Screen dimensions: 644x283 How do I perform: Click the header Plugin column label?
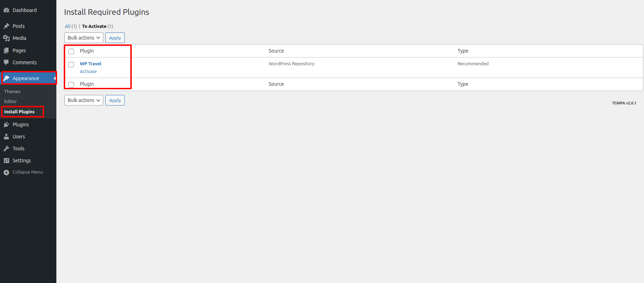(x=87, y=51)
